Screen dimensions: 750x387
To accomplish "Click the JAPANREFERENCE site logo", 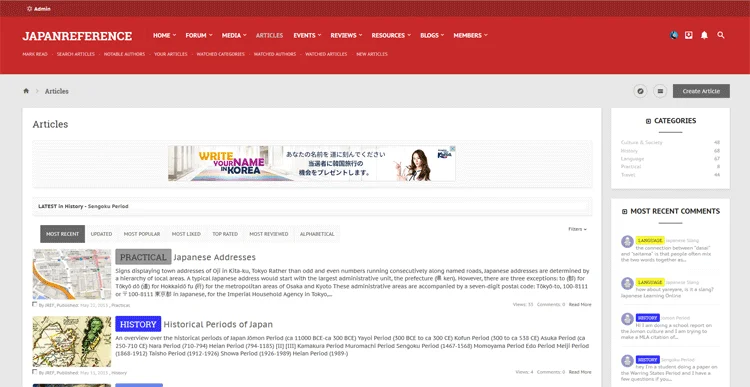I will 77,36.
